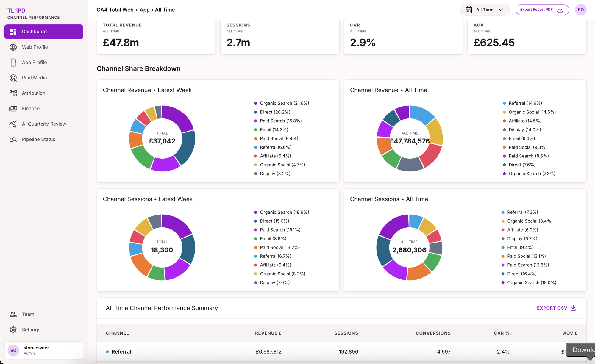Click the AI Quarterly Review chart icon
Screen dimensions: 595x364
click(x=13, y=124)
